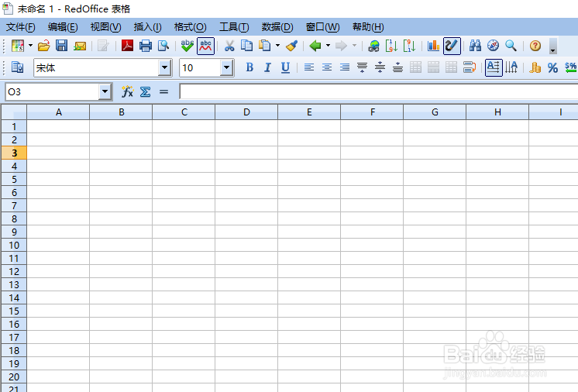Run spellcheck with abc checkmark icon

[188, 46]
